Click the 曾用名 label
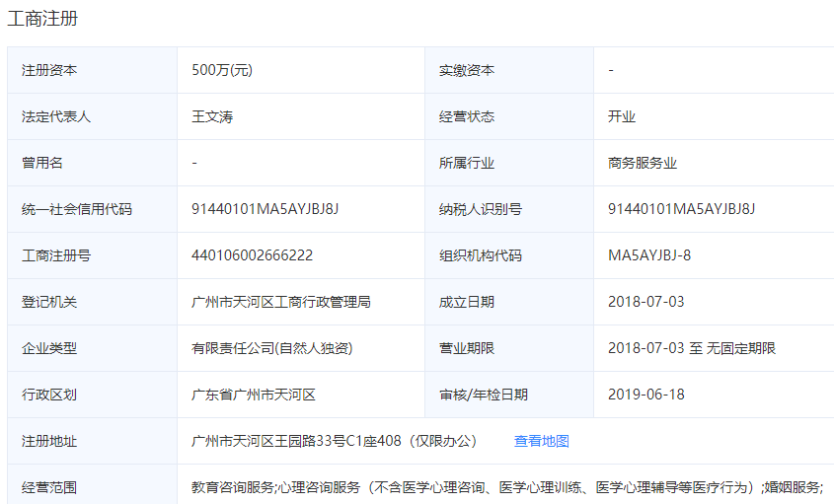The width and height of the screenshot is (834, 504). coord(42,163)
